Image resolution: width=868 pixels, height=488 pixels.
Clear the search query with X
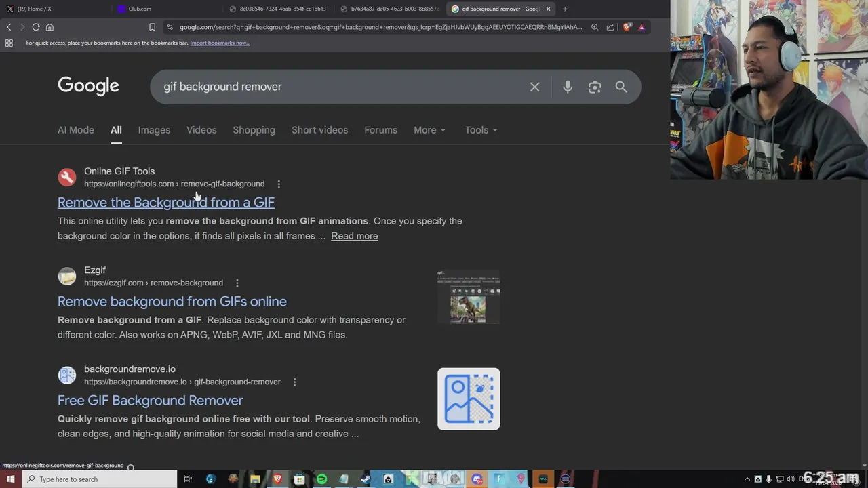(x=535, y=87)
